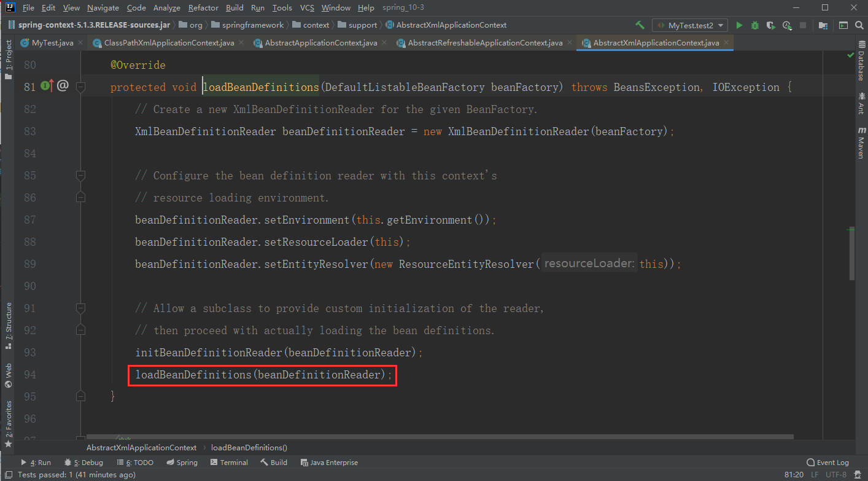Open the TODO tool window
Viewport: 868px width, 481px height.
pyautogui.click(x=135, y=463)
